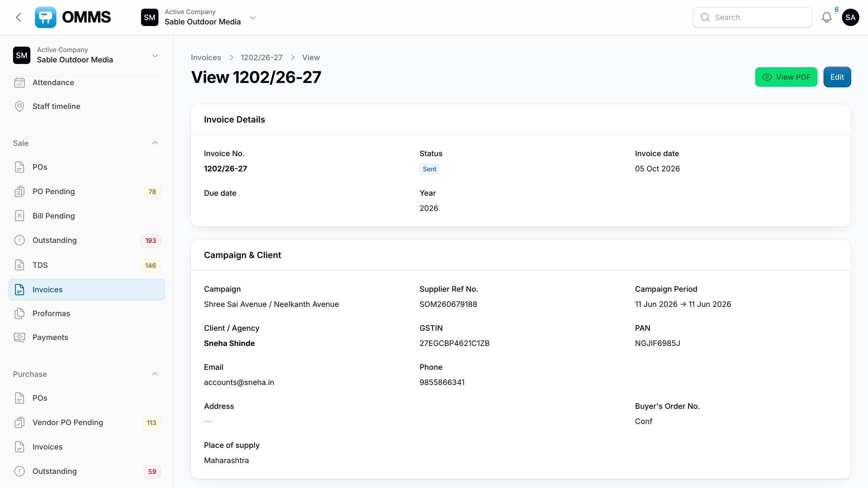Click the 1202/26-27 breadcrumb link
Image resolution: width=868 pixels, height=488 pixels.
pos(261,57)
